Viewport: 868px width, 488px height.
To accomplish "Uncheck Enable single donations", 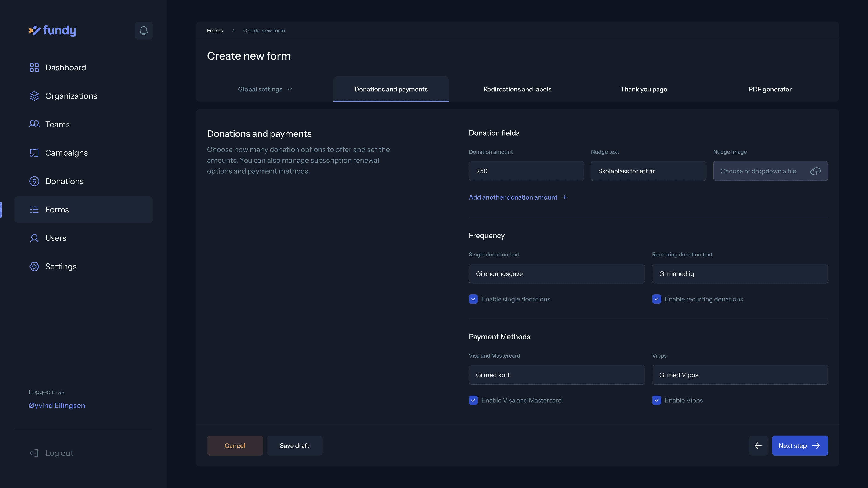I will coord(473,299).
